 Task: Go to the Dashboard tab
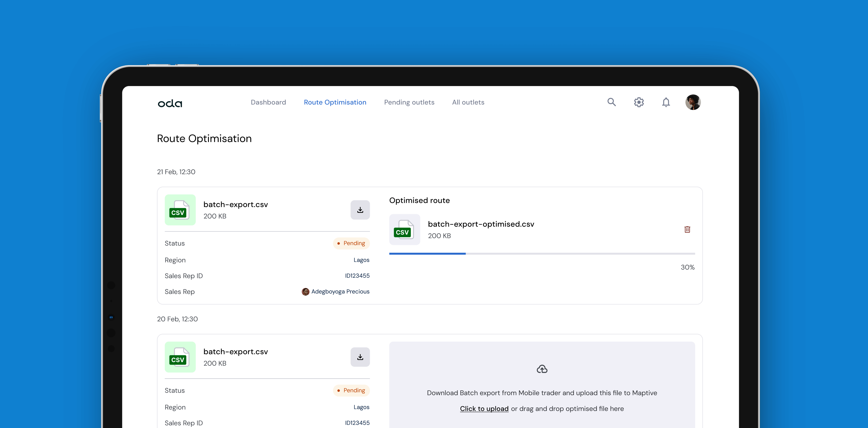coord(268,102)
